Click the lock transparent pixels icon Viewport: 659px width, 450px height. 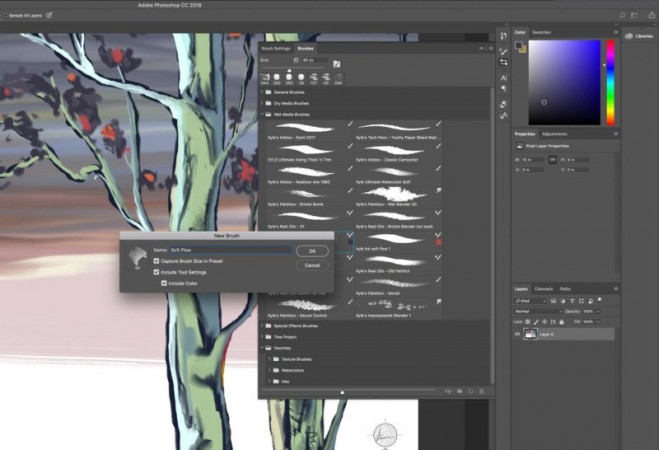click(528, 322)
